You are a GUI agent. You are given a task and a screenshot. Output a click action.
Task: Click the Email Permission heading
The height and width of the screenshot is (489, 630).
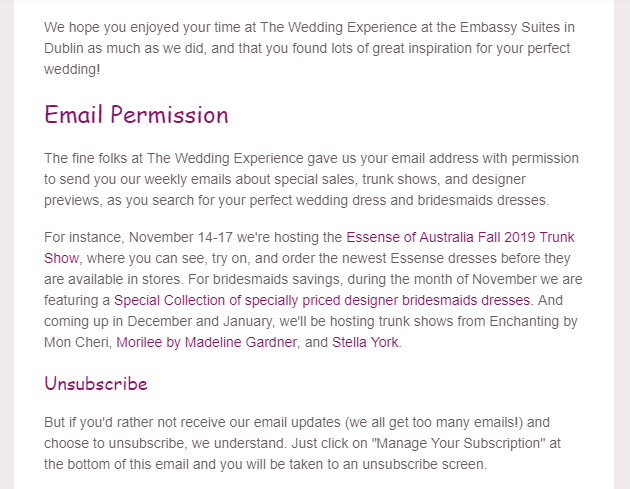(136, 115)
